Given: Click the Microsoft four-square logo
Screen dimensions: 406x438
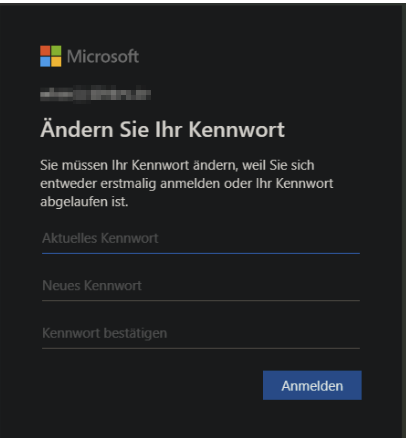Looking at the screenshot, I should 51,56.
